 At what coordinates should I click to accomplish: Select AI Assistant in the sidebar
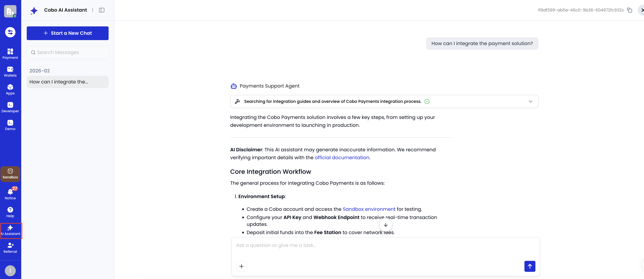10,230
